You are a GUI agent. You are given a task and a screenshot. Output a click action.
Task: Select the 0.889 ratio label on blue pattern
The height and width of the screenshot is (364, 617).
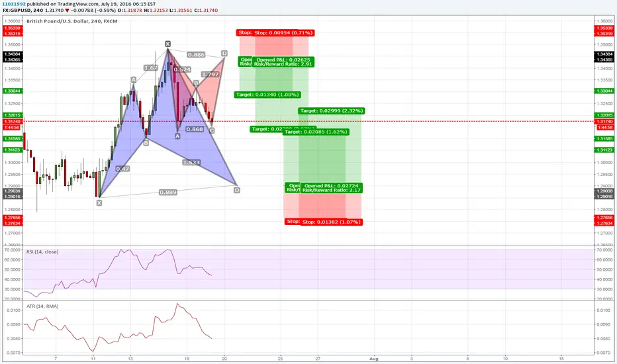(x=168, y=193)
